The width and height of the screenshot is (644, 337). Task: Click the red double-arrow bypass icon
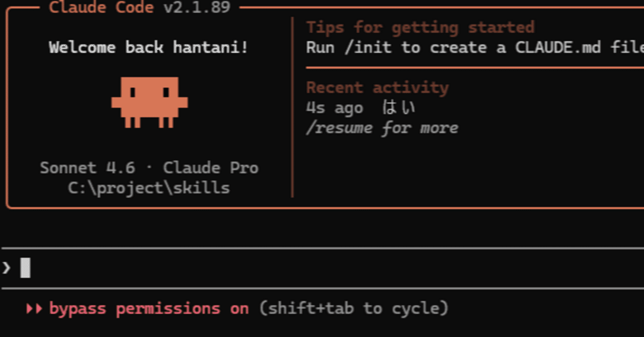[34, 308]
